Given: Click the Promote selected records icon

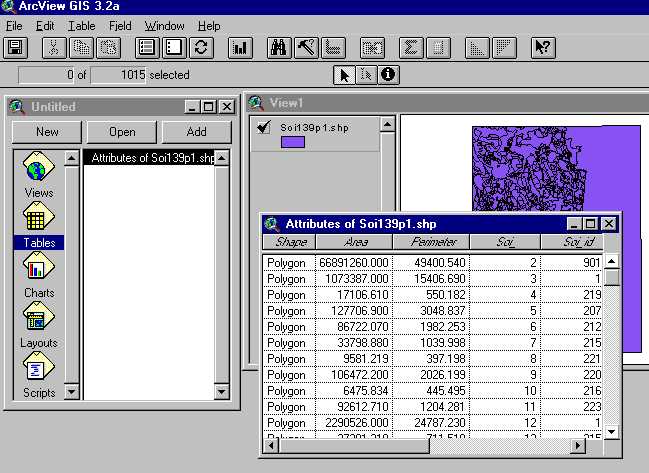Looking at the screenshot, I should pyautogui.click(x=333, y=48).
